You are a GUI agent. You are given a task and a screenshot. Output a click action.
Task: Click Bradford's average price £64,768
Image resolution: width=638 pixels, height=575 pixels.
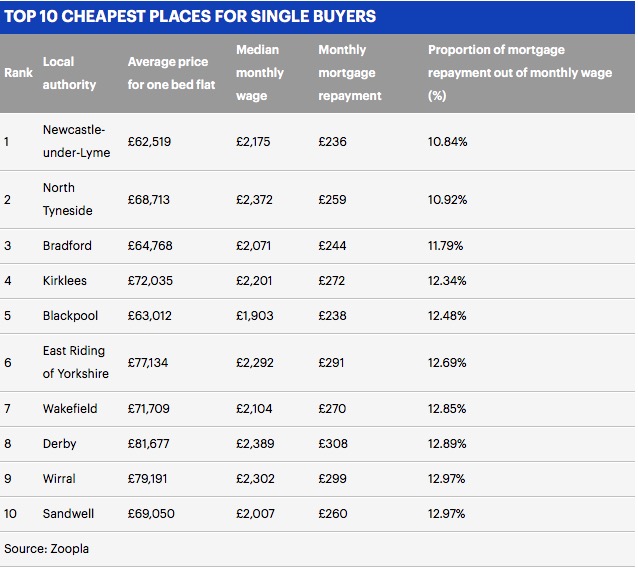[x=149, y=246]
